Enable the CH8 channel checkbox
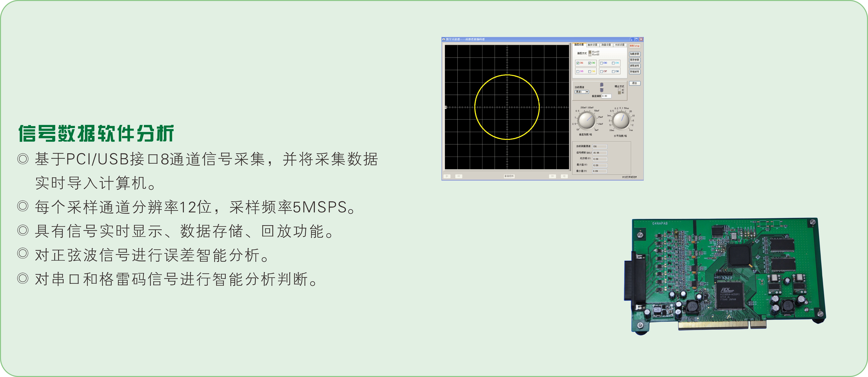Viewport: 868px width, 377px height. pos(613,72)
